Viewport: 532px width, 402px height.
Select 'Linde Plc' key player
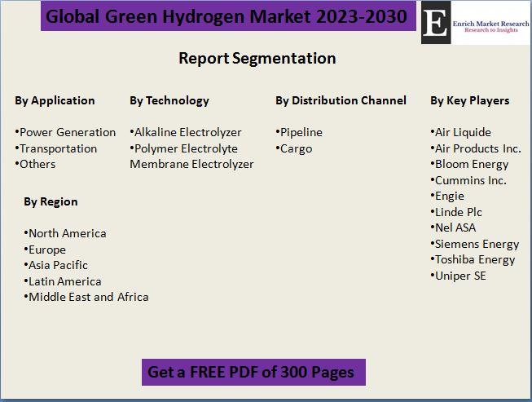(x=456, y=212)
